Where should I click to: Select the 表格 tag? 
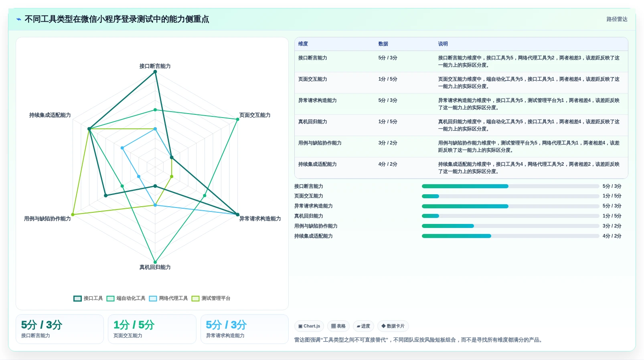[338, 326]
